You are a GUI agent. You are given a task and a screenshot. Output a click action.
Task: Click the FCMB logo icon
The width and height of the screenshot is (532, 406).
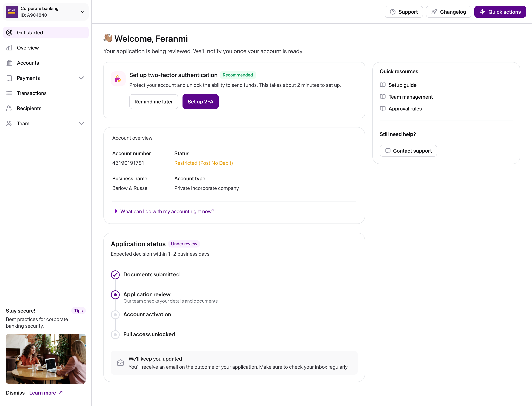[12, 12]
